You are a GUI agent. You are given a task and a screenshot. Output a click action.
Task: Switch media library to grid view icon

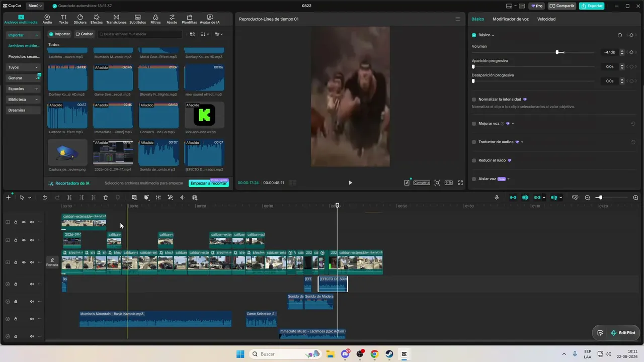point(192,34)
